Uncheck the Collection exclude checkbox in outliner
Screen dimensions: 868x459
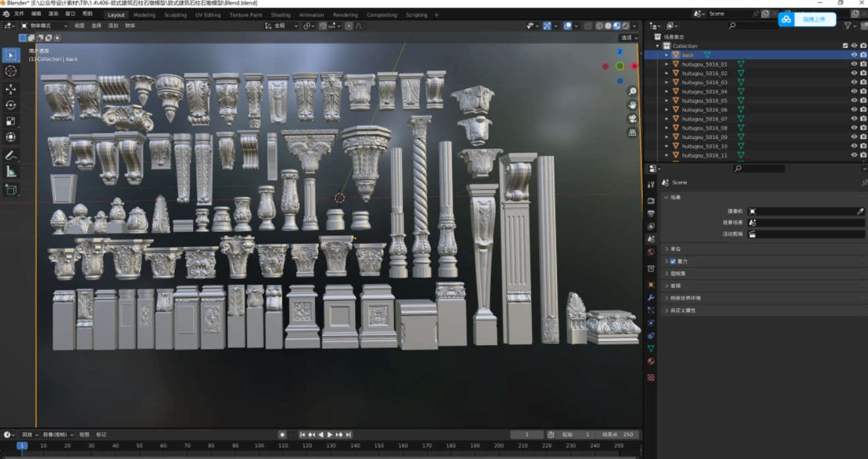(845, 46)
